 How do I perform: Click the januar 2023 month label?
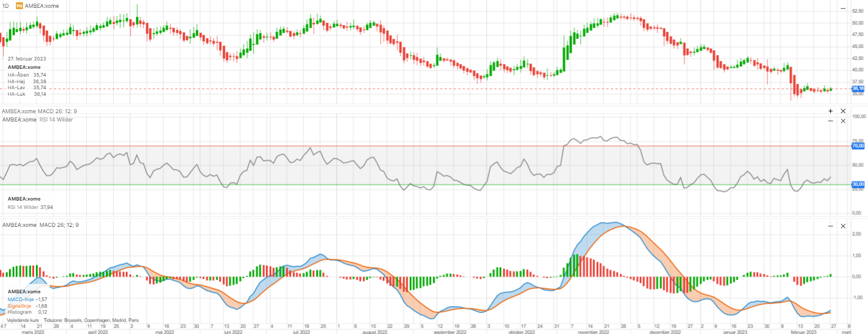[735, 331]
